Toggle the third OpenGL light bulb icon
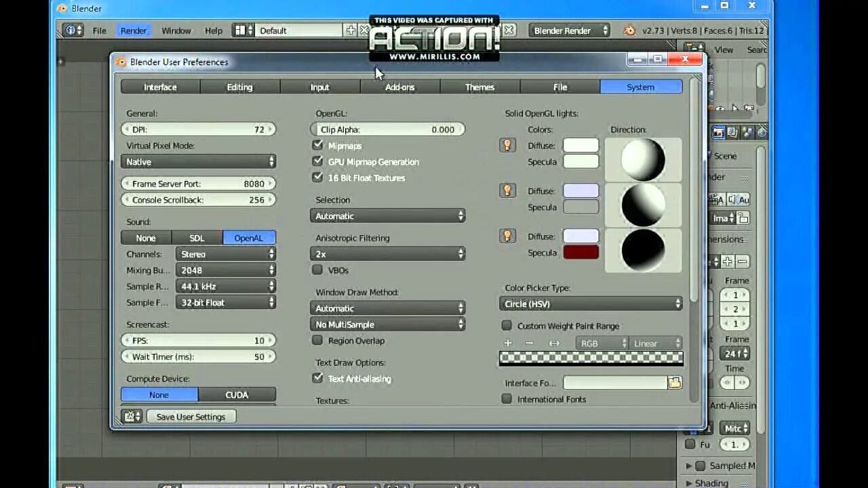The height and width of the screenshot is (488, 868). point(507,236)
